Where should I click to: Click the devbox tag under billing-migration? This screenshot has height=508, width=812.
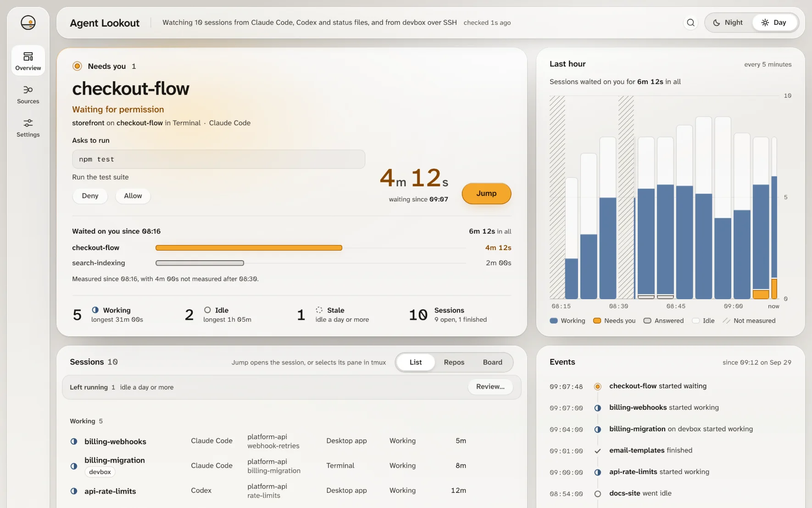100,472
